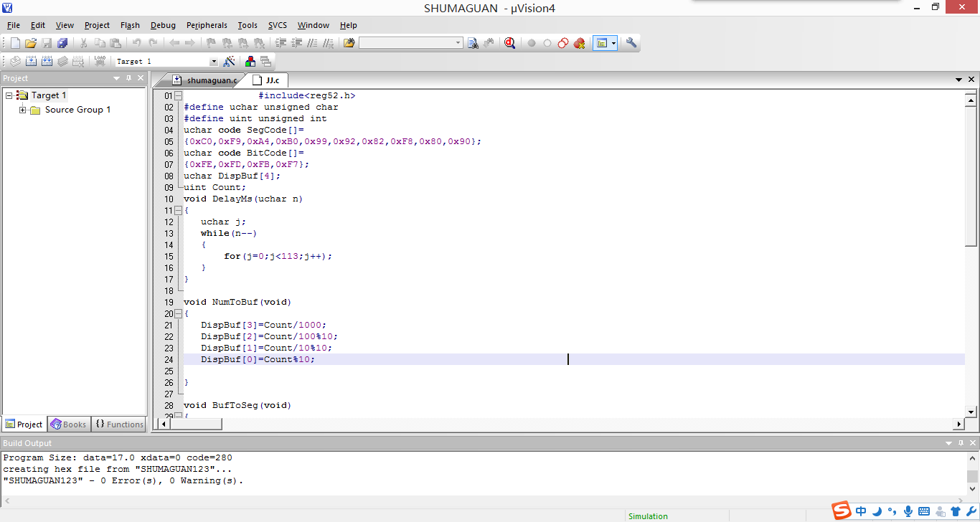The height and width of the screenshot is (522, 980).
Task: Click the Build Output scrollbar
Action: point(972,477)
